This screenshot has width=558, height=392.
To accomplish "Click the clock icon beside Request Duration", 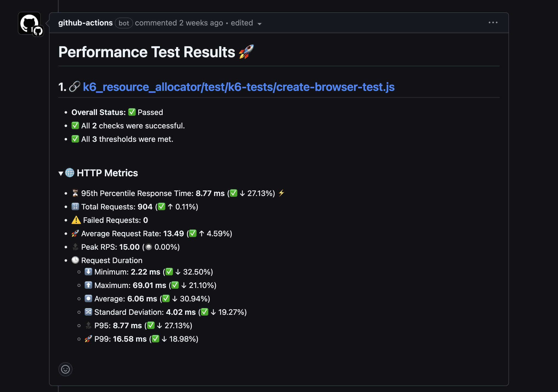I will (75, 260).
